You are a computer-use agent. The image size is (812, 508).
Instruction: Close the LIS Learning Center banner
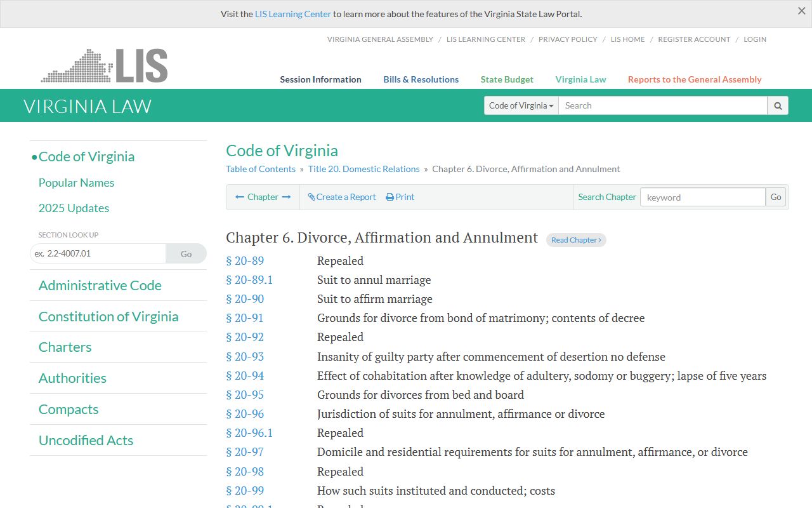[x=801, y=11]
